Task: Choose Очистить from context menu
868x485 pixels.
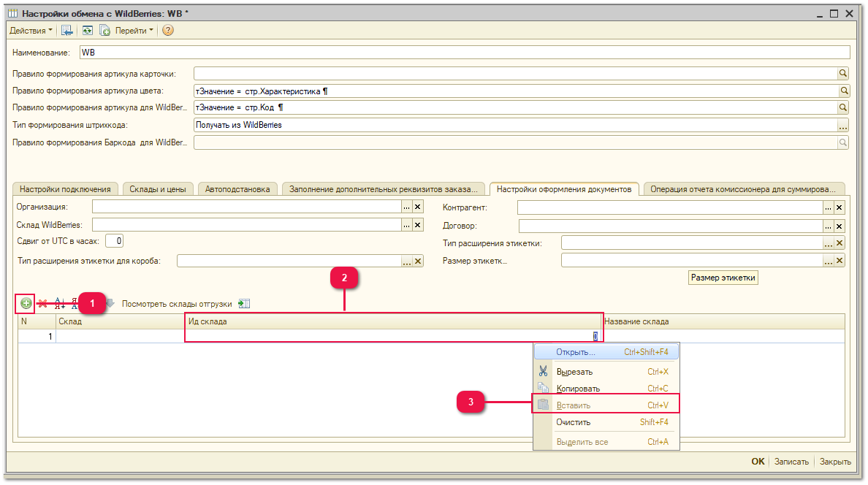Action: click(606, 422)
